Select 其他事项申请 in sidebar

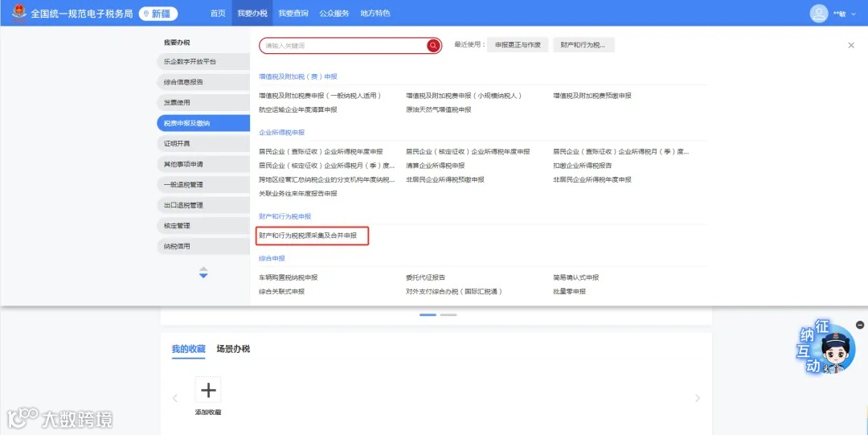[x=203, y=164]
